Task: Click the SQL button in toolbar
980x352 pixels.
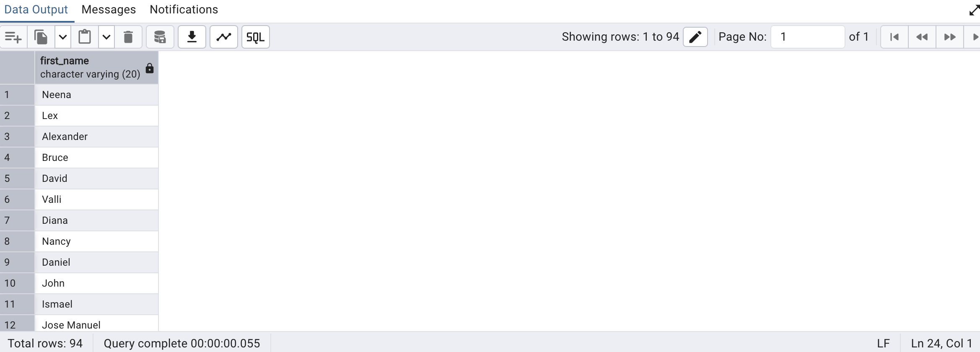Action: click(255, 37)
